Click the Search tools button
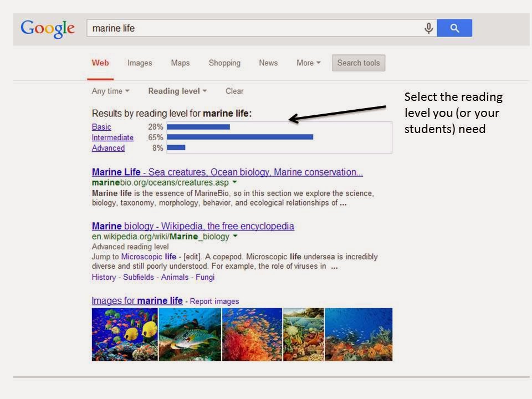532x399 pixels. tap(358, 63)
